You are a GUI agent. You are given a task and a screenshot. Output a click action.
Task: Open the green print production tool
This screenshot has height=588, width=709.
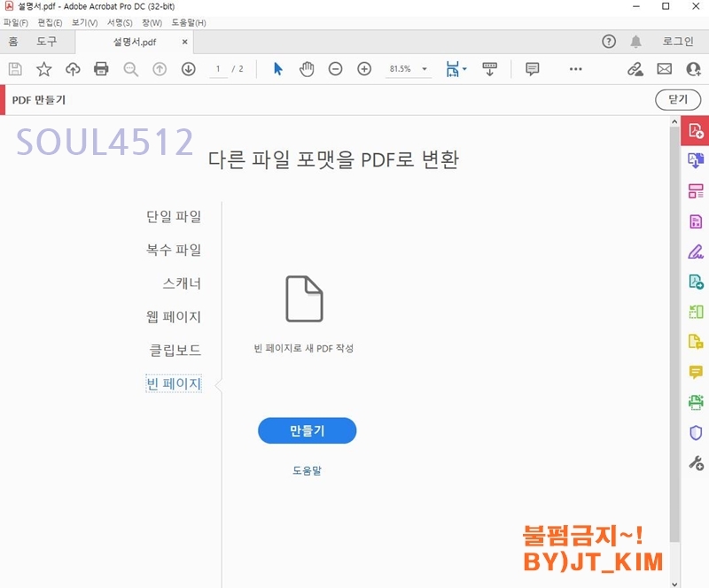pyautogui.click(x=696, y=402)
